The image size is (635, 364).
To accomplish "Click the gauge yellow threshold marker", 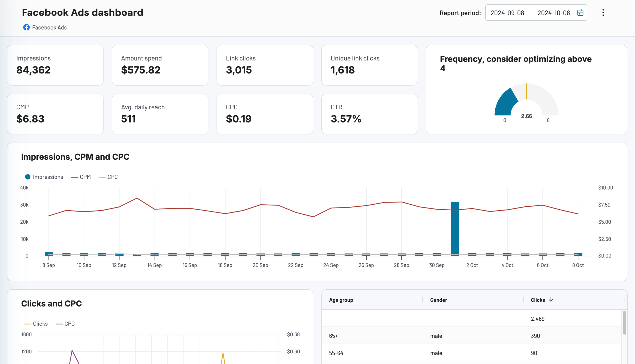I will pos(526,91).
